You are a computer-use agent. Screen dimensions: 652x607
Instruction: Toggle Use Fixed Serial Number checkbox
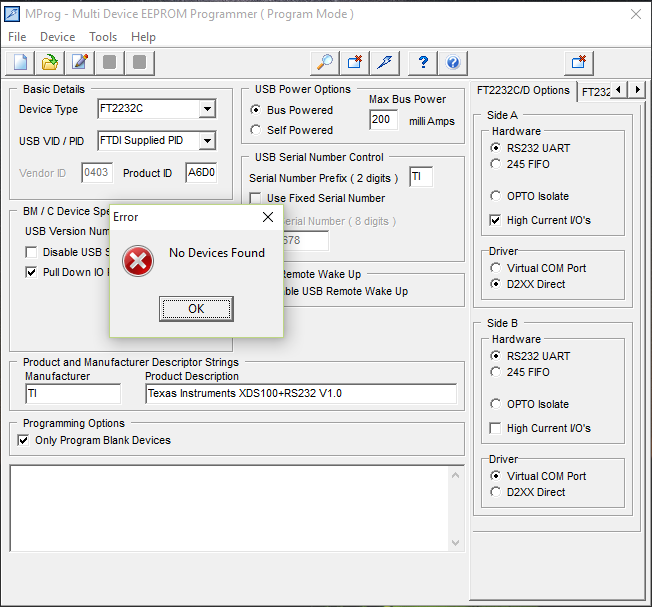(255, 198)
